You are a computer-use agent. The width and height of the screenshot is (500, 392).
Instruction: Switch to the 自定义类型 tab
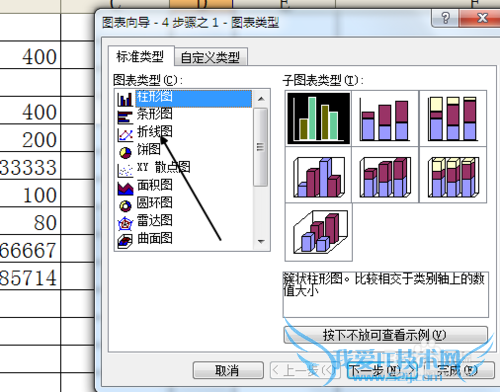tap(210, 57)
